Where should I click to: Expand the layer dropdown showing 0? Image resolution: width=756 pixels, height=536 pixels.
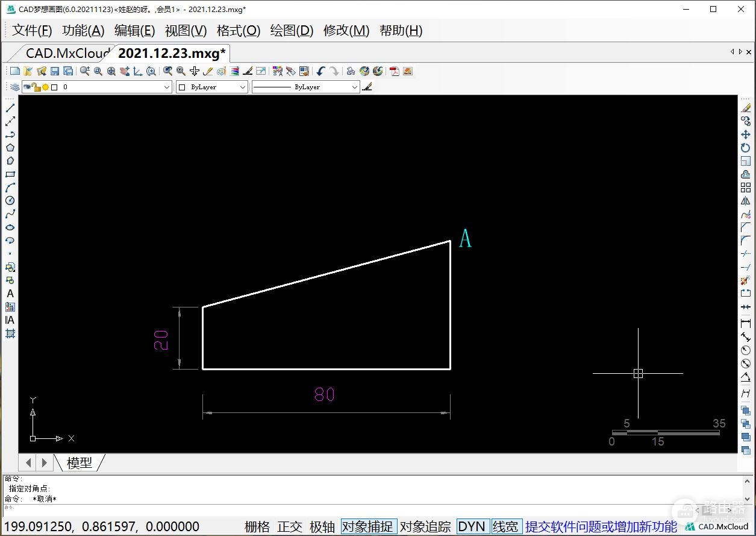(167, 87)
